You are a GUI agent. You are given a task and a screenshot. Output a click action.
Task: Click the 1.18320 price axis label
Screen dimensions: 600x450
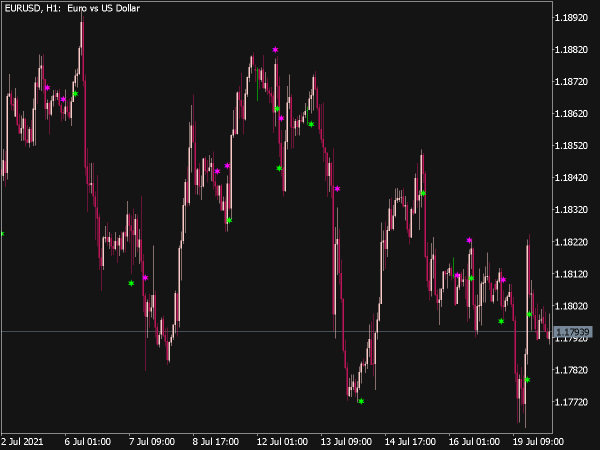571,210
